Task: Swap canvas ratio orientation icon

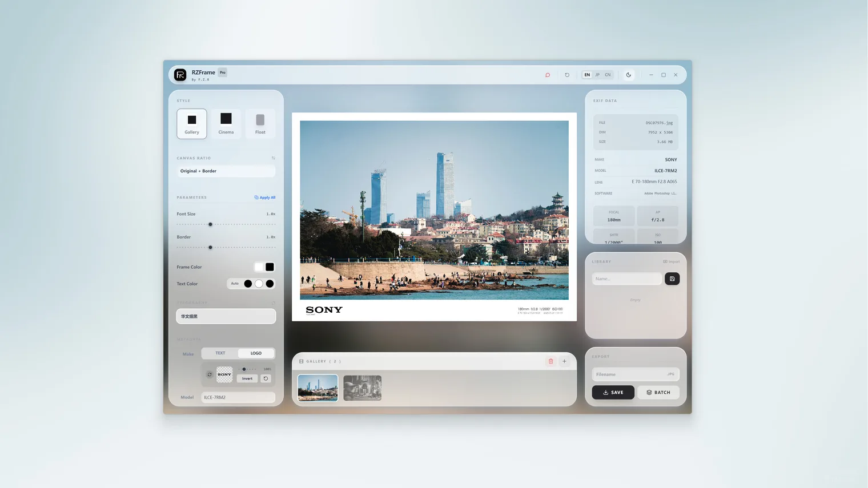Action: point(274,158)
